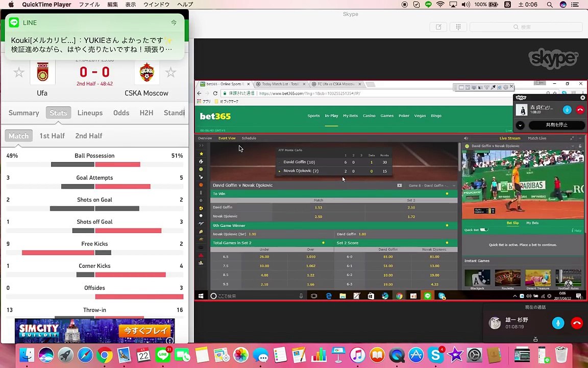Viewport: 588px width, 368px height.
Task: Favorite the Set 2 Score market star
Action: click(x=447, y=243)
